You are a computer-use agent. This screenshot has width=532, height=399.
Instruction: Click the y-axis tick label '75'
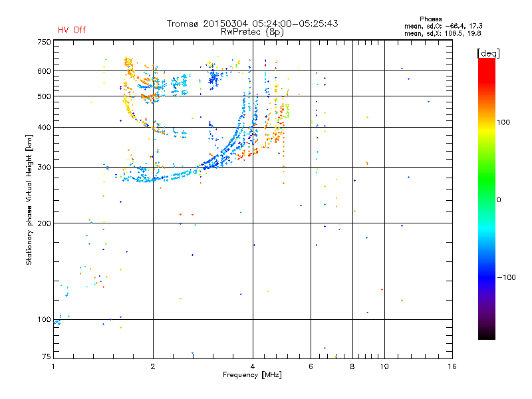[x=47, y=356]
